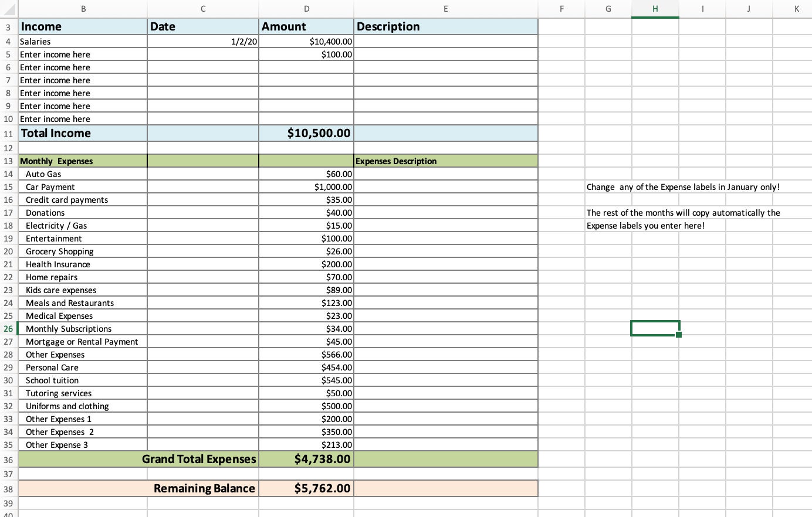Select column B by clicking its header
Screen dimensions: 812x517
point(83,9)
